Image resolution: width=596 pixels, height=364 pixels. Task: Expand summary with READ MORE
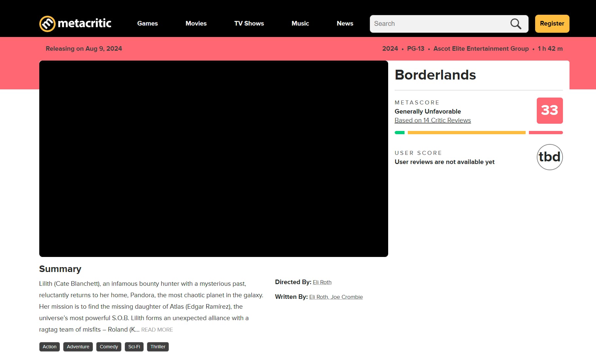157,330
